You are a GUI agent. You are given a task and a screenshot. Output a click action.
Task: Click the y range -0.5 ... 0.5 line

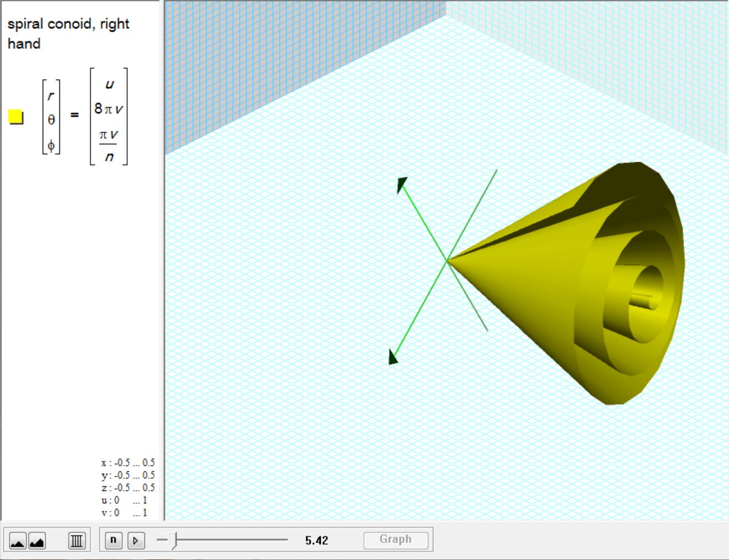click(128, 476)
